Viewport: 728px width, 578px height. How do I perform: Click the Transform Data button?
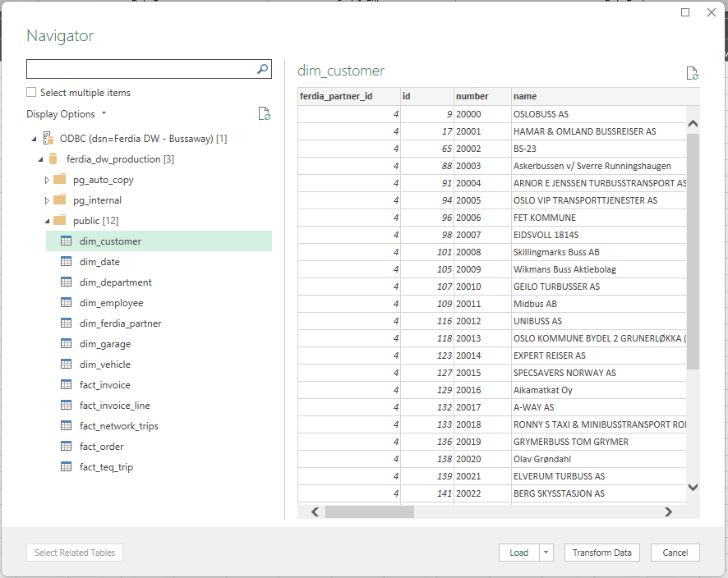[601, 553]
